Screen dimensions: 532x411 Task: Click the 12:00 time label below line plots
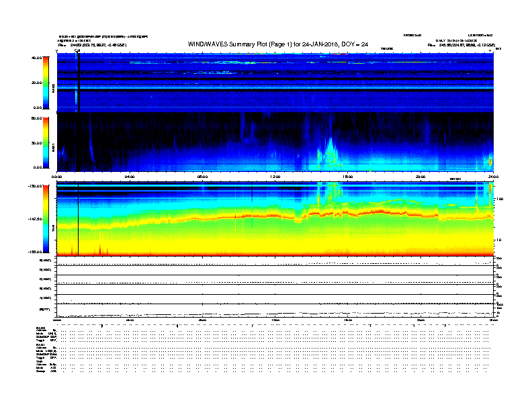(275, 320)
